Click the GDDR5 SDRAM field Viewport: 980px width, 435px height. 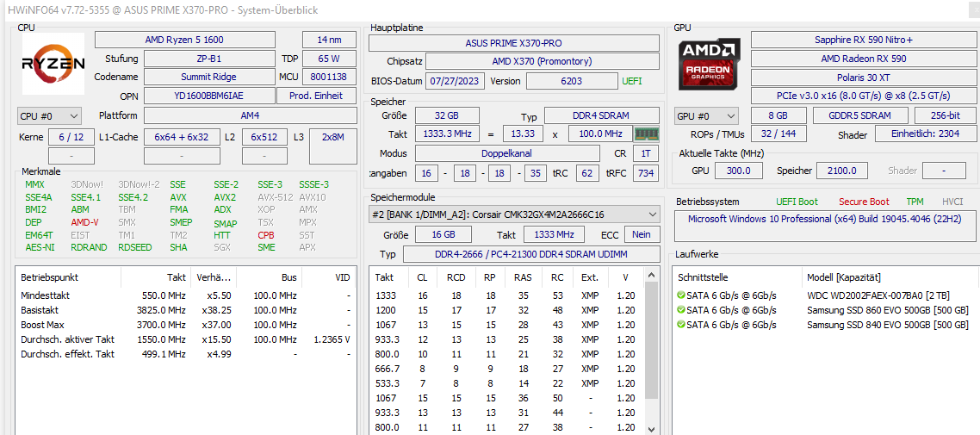(x=860, y=116)
